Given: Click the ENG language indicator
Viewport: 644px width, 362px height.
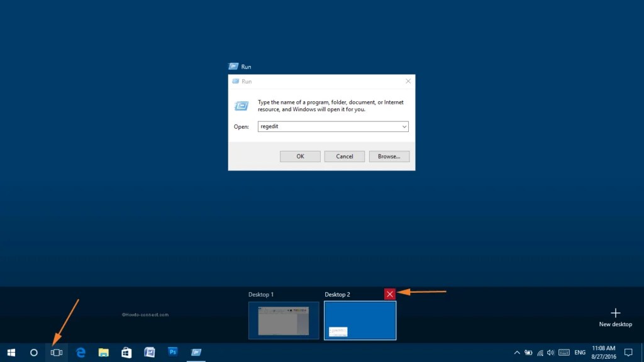Looking at the screenshot, I should point(579,353).
